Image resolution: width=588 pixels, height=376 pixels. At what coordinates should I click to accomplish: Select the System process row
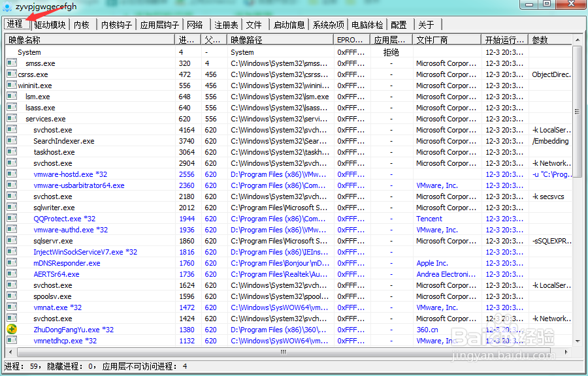289,52
